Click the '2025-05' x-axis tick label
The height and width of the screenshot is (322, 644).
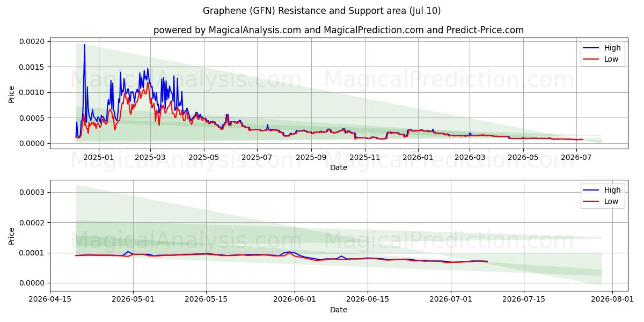tap(204, 157)
